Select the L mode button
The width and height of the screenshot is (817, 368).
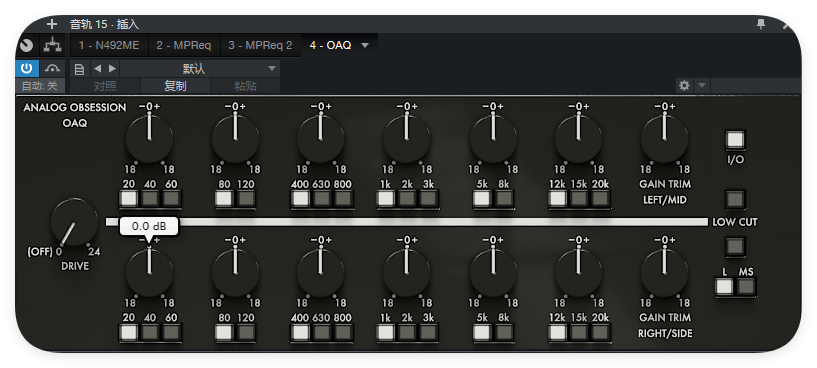724,287
